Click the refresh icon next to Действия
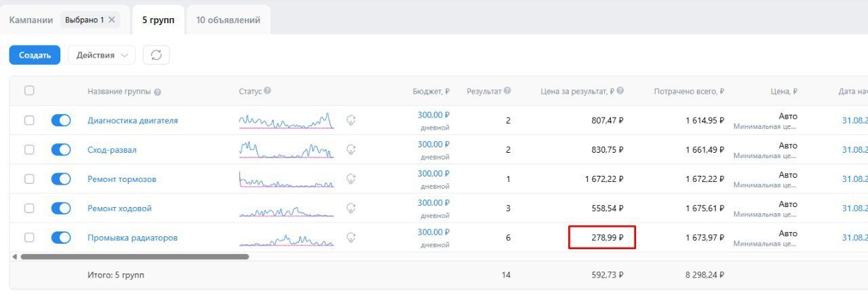The width and height of the screenshot is (868, 298). (156, 55)
